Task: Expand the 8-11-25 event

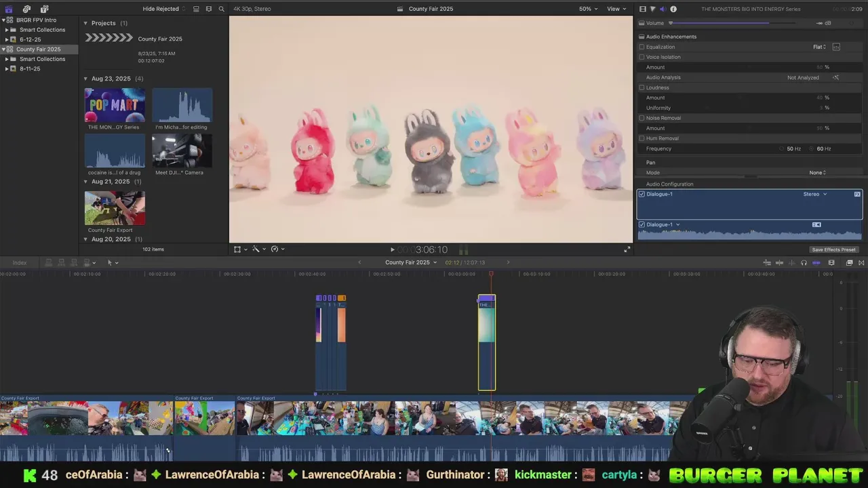Action: point(7,68)
